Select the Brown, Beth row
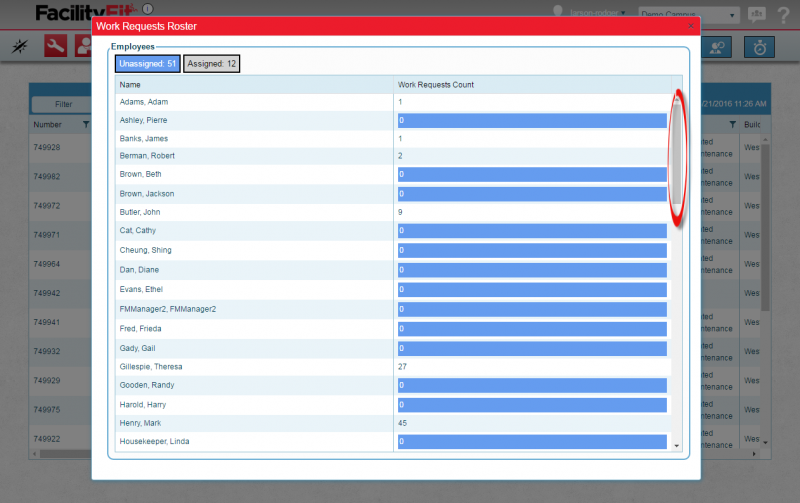 coord(393,174)
